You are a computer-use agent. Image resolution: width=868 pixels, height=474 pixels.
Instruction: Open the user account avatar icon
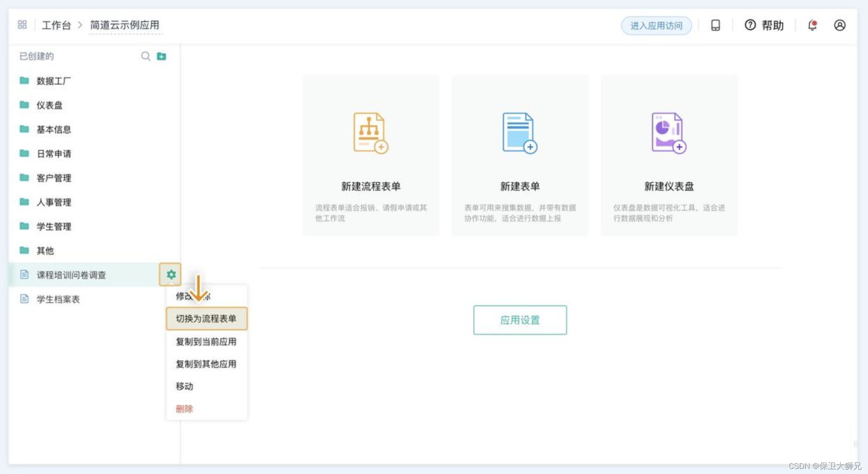[840, 25]
